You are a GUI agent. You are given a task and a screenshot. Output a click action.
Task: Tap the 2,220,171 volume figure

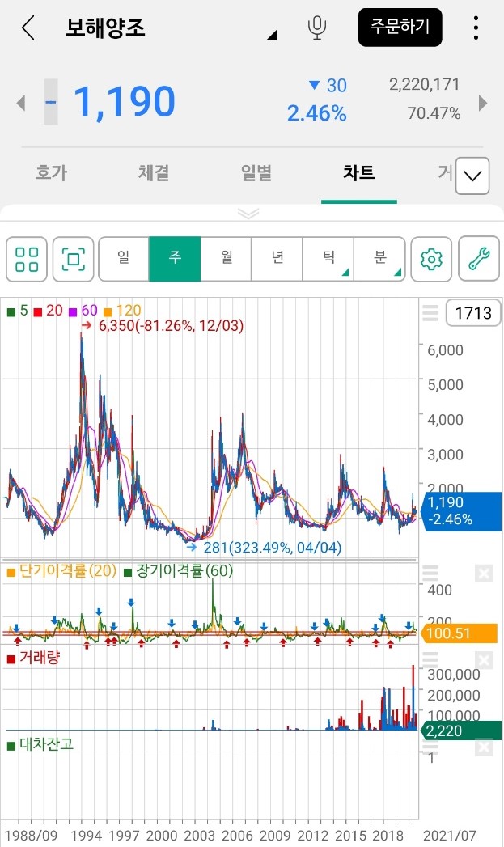(425, 84)
